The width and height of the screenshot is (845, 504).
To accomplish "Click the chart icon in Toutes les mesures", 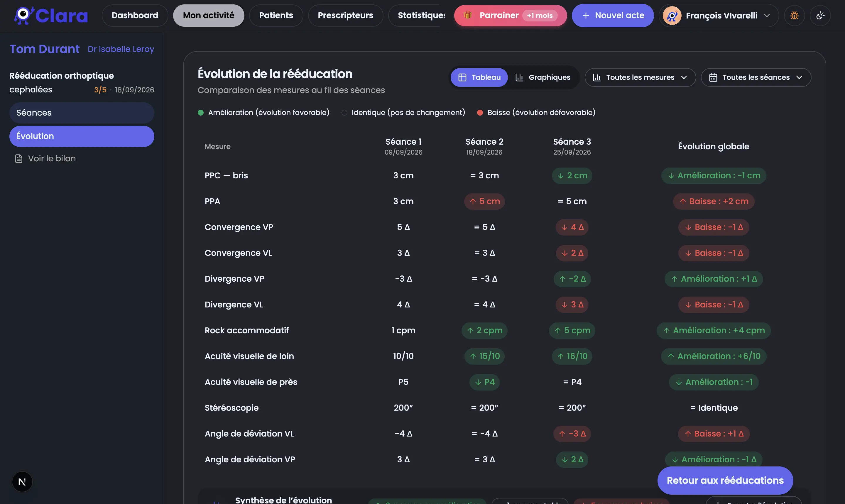I will [x=597, y=77].
